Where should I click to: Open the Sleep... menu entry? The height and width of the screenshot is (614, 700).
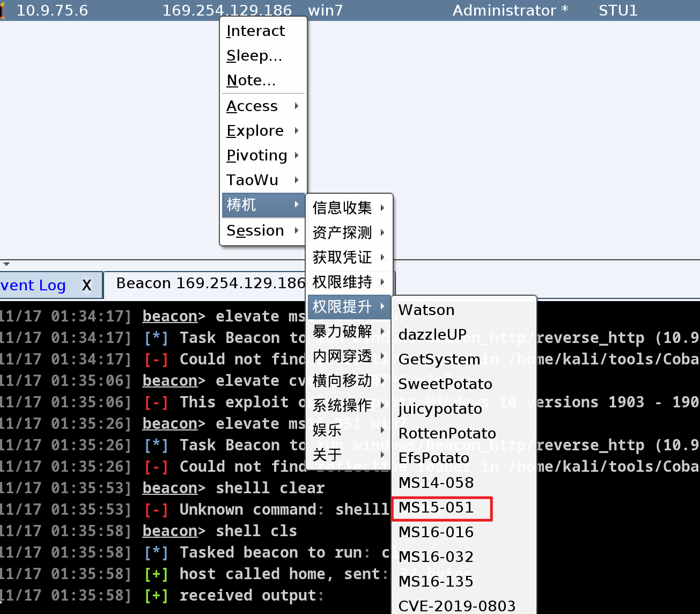pyautogui.click(x=263, y=56)
